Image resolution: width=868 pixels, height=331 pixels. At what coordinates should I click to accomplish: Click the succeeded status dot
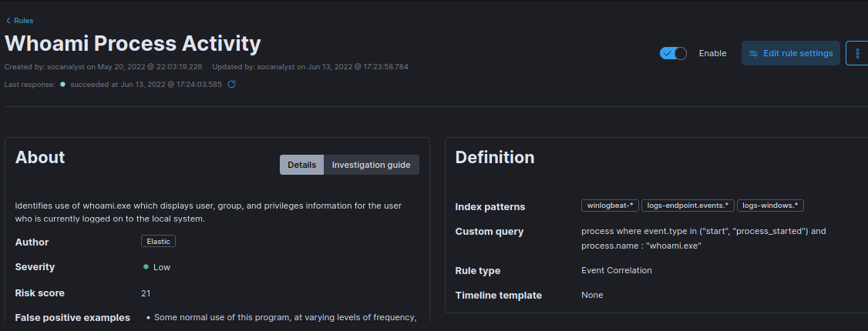62,84
